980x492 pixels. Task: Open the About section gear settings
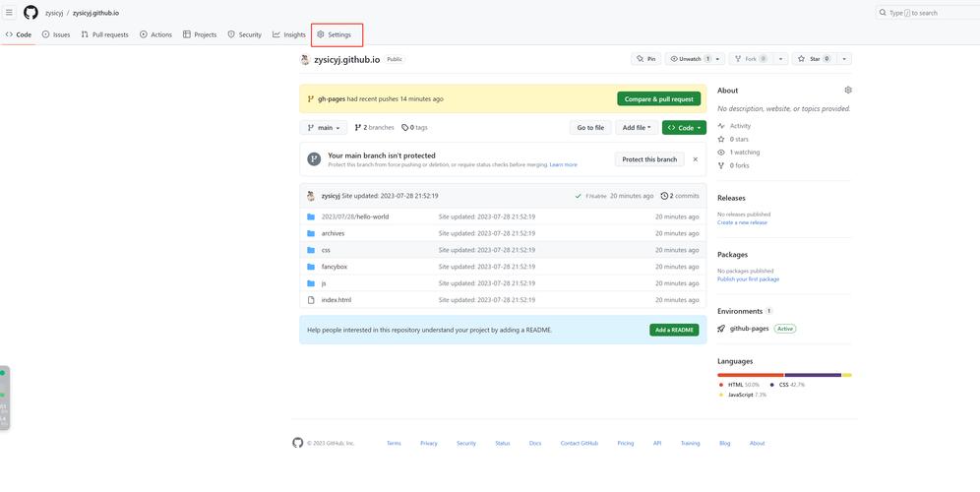click(x=848, y=90)
